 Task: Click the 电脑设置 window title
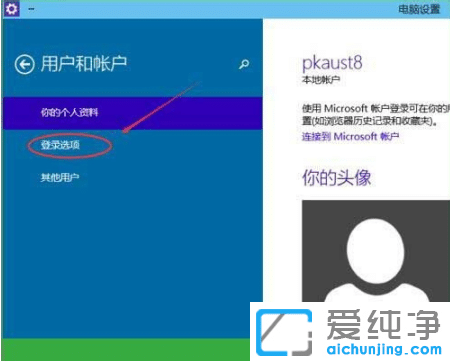[x=419, y=9]
